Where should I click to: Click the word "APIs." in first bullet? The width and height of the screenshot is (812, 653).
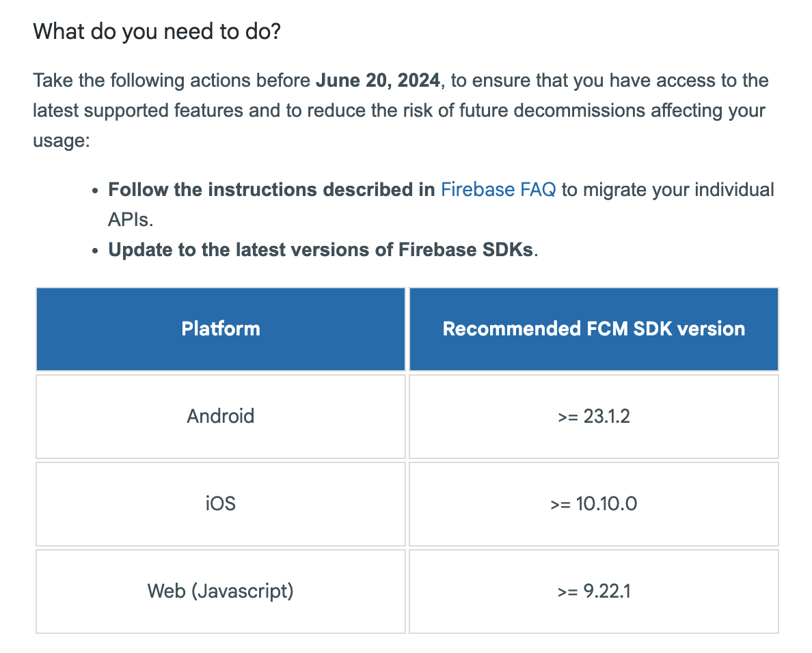coord(131,219)
